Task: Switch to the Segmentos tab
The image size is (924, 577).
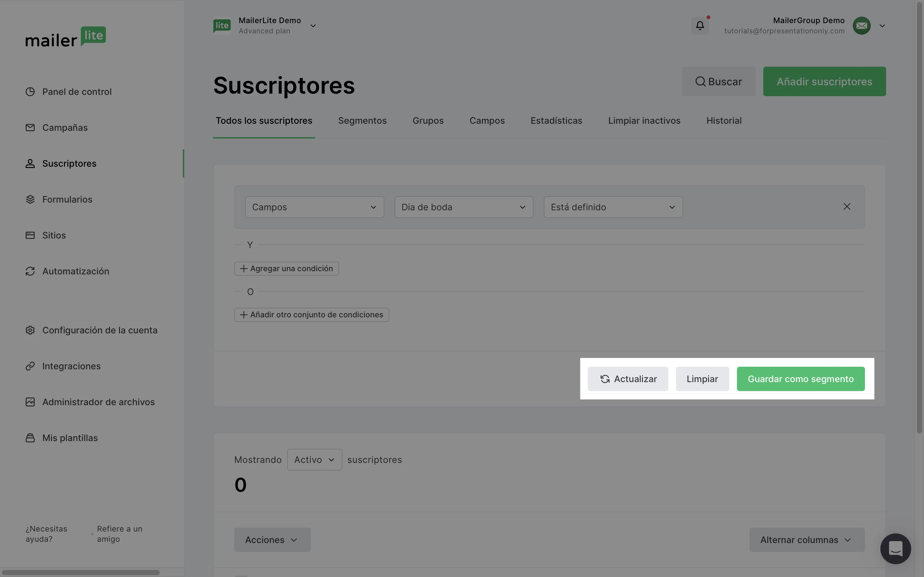Action: (362, 121)
